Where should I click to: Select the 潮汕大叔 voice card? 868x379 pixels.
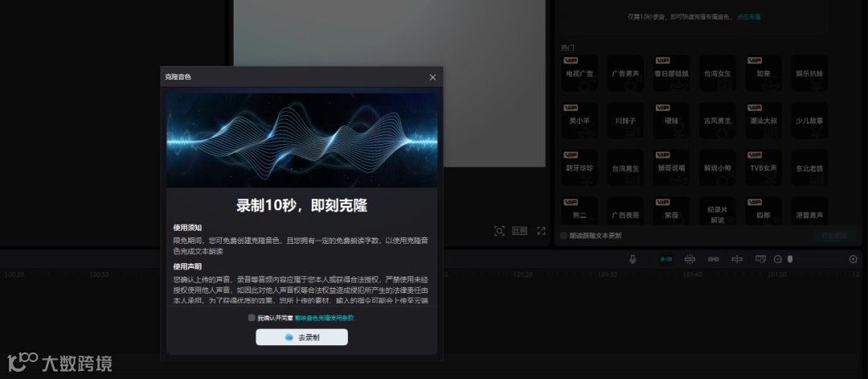[x=764, y=121]
